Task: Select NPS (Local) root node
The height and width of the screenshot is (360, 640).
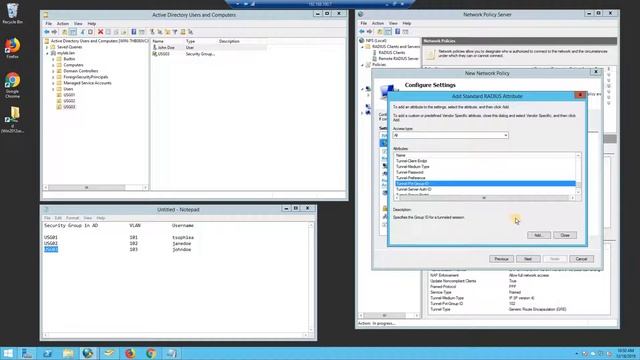Action: [376, 41]
